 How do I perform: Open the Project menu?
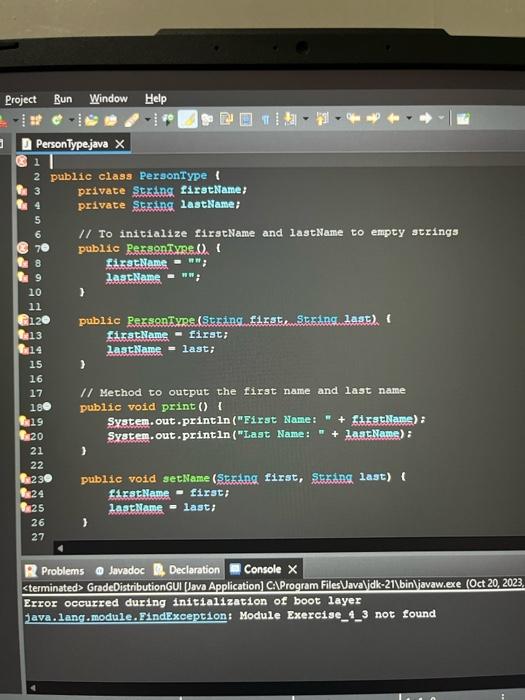tap(21, 100)
